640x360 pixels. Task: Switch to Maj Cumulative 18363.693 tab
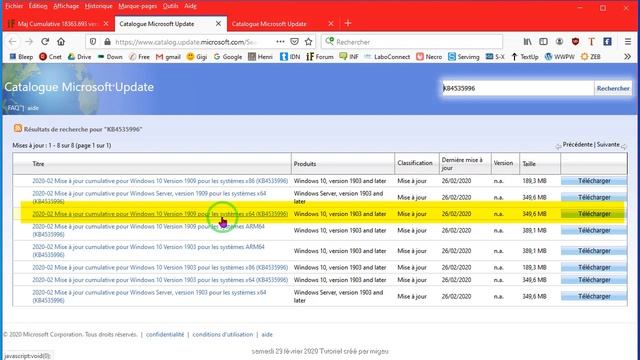pyautogui.click(x=58, y=24)
